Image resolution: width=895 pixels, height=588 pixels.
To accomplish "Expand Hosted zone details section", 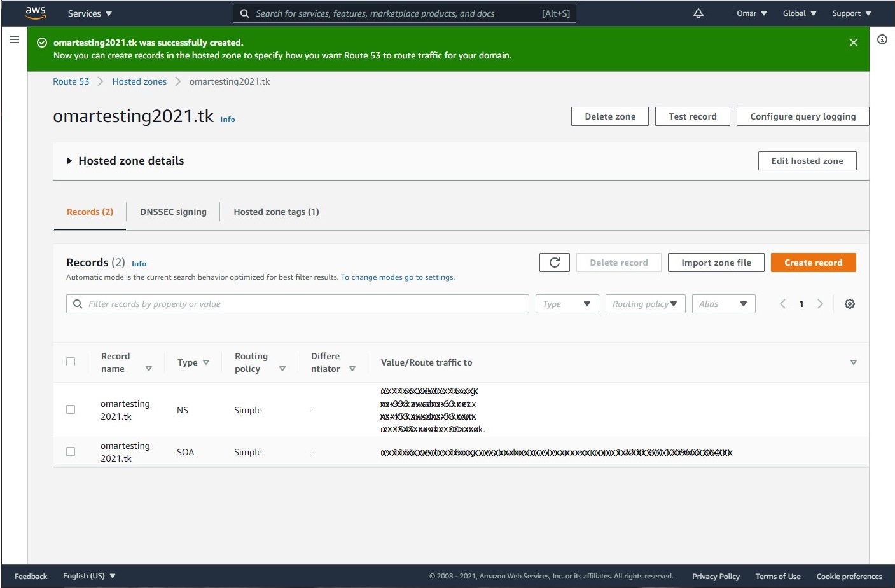I will pos(125,161).
